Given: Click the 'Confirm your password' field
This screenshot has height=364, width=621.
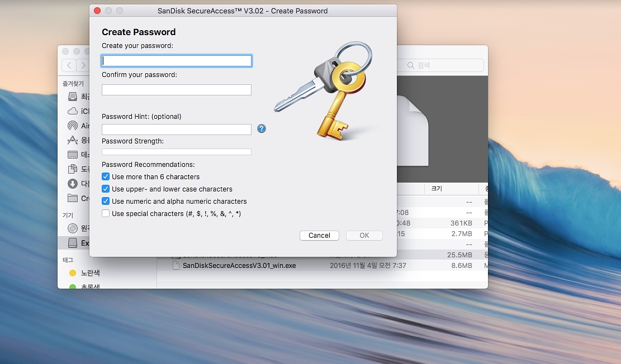Looking at the screenshot, I should click(177, 90).
